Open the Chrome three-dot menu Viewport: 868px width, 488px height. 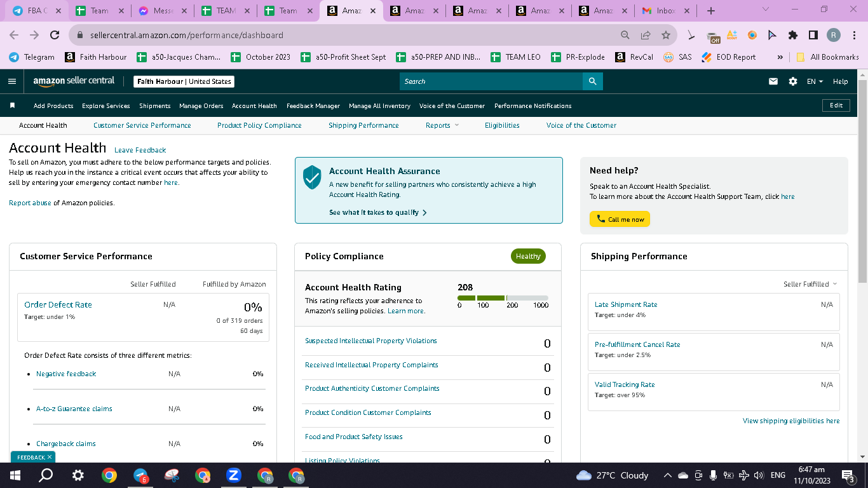click(854, 36)
